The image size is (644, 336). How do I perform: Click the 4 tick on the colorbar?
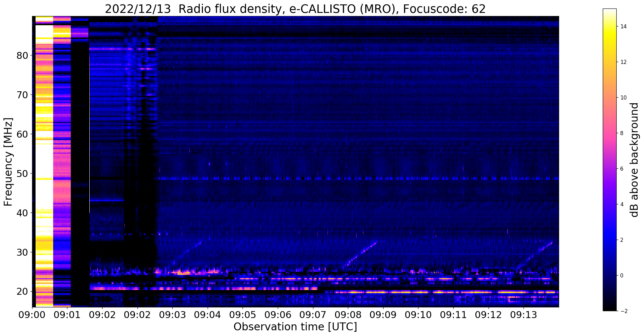tap(621, 204)
